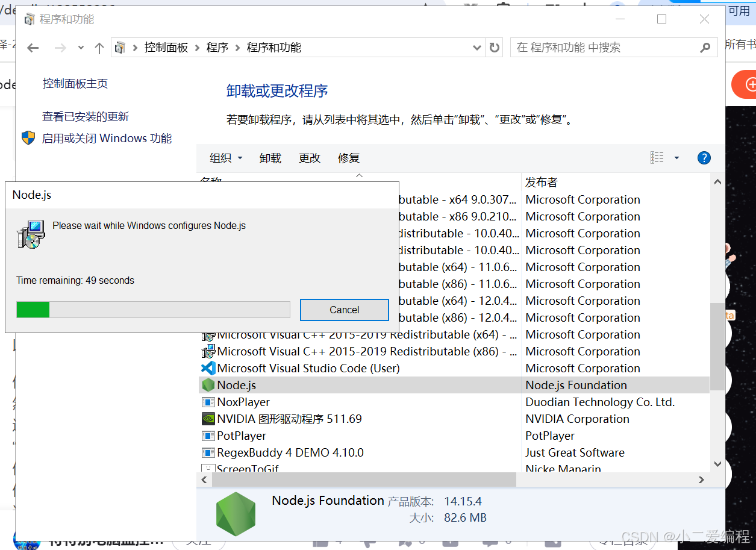Click Duodian Technology Co. Ltd. publisher cell
Viewport: 756px width, 550px height.
pos(600,402)
